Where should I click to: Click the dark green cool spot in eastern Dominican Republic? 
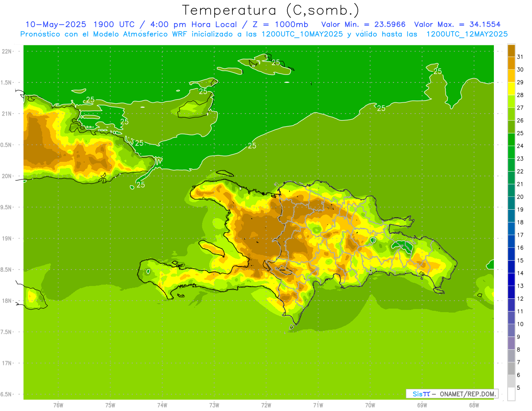[x=403, y=247]
